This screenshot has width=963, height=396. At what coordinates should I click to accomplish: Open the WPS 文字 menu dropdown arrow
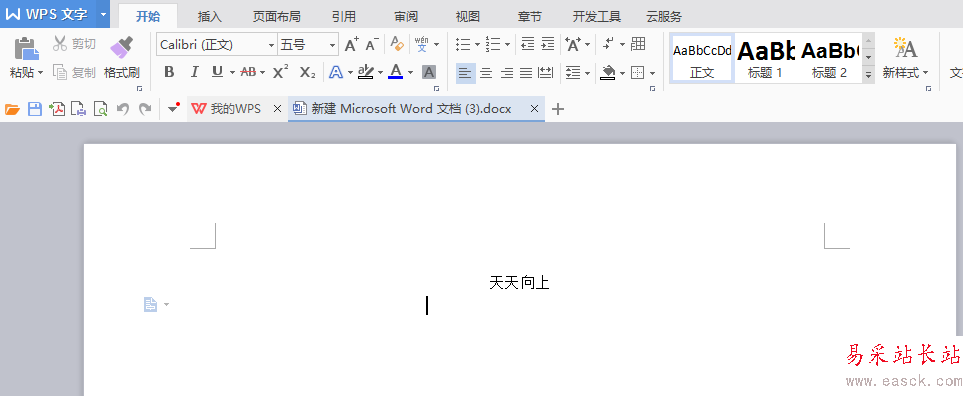tap(103, 14)
